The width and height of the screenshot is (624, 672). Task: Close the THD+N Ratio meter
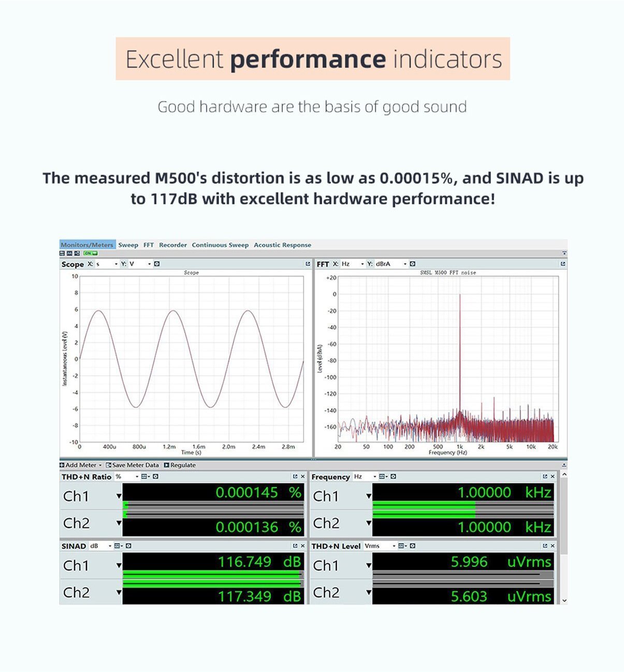click(x=303, y=476)
